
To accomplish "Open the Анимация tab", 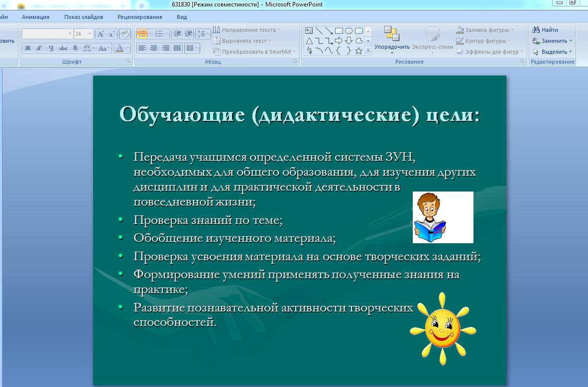I will [36, 17].
